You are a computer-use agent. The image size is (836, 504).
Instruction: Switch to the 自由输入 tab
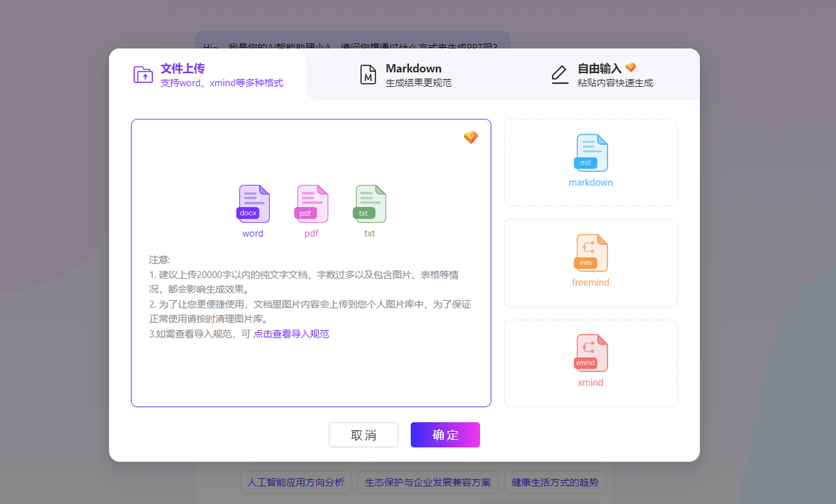click(602, 74)
